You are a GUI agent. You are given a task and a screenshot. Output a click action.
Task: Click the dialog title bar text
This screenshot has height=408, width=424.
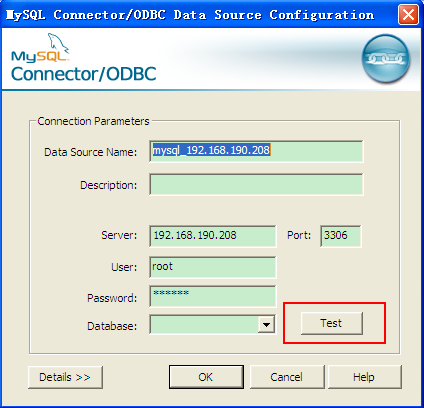click(190, 15)
